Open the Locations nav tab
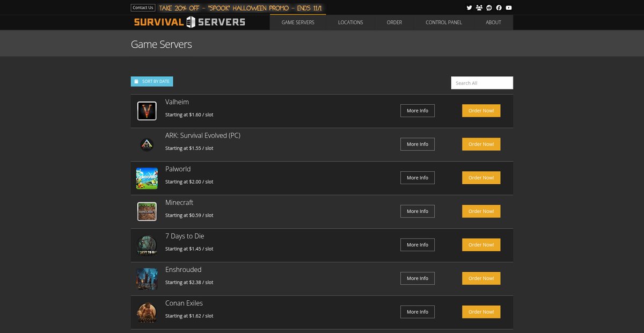 click(350, 23)
